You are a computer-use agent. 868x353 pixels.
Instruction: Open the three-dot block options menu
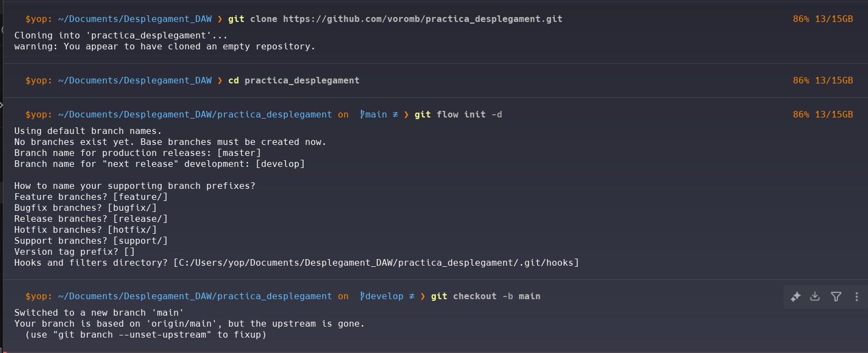(x=856, y=296)
